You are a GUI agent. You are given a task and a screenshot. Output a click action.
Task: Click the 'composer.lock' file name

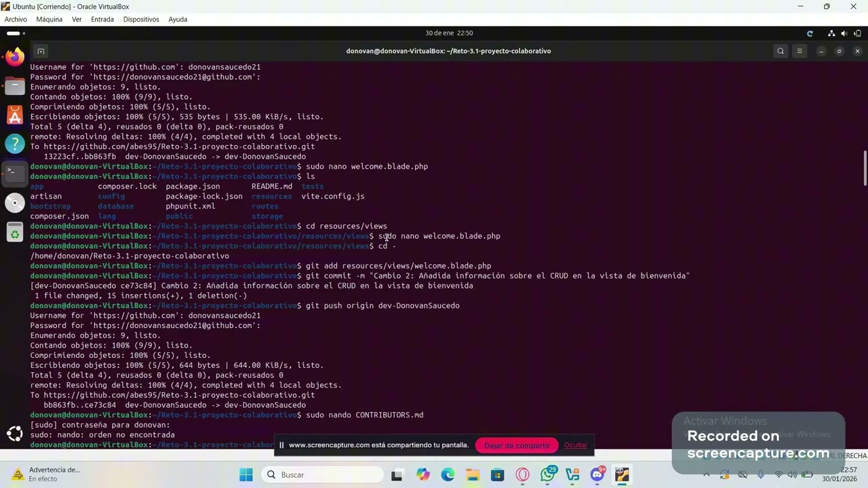tap(127, 186)
